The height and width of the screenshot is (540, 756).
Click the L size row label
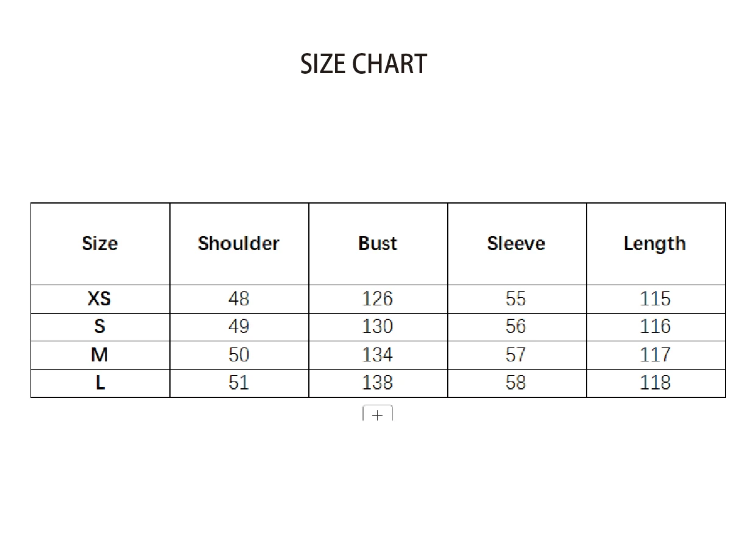pos(100,383)
